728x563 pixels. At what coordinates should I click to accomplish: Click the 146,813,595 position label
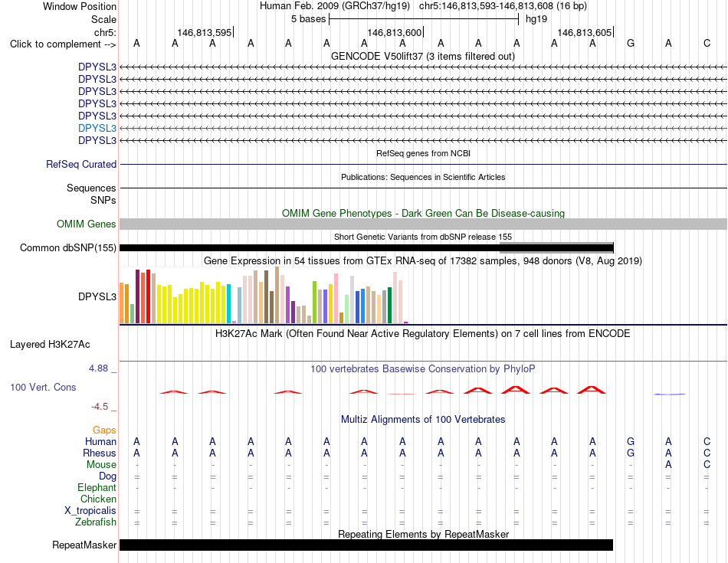click(205, 32)
